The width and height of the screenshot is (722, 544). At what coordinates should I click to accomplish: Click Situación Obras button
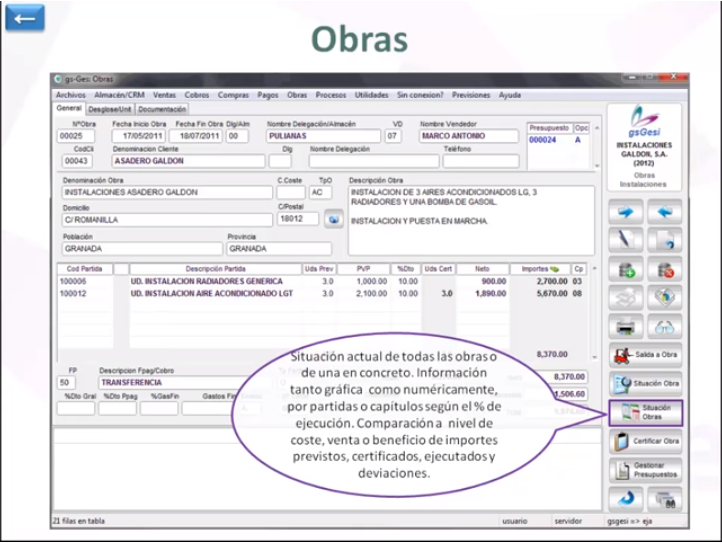(x=645, y=412)
